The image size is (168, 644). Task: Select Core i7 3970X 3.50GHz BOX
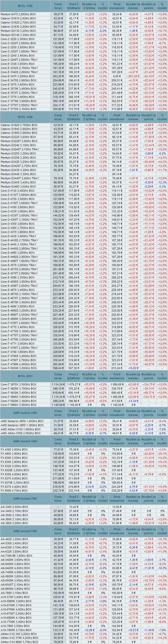(x=19, y=384)
